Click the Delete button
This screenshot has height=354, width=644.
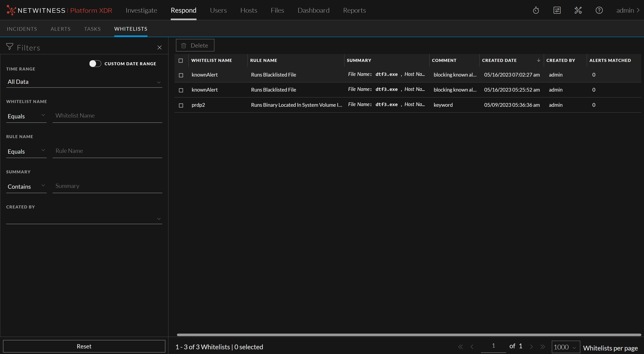[x=195, y=45]
